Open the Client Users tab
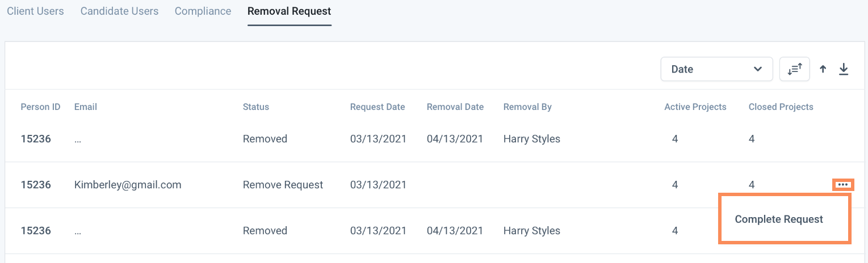 pos(35,11)
